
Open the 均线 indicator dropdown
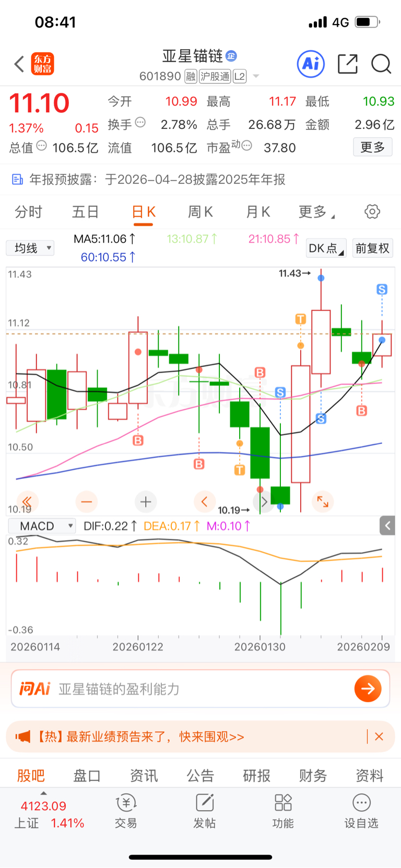point(30,248)
